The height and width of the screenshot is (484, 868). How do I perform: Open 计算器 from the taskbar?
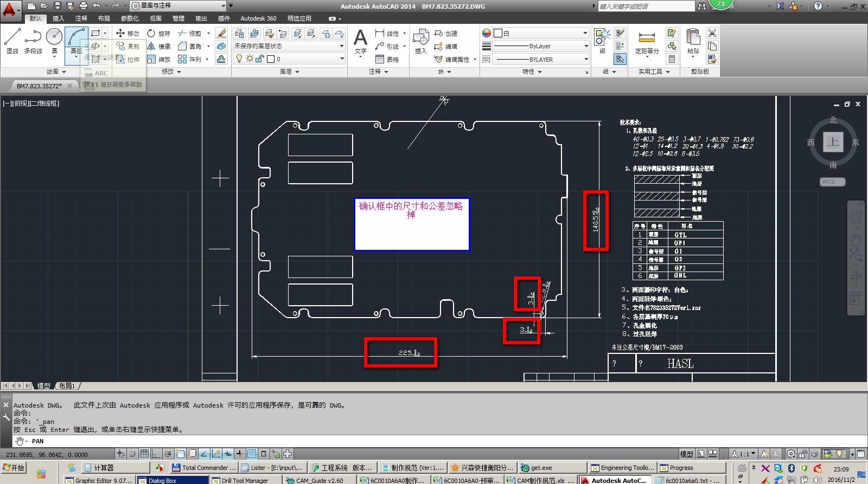coord(116,468)
